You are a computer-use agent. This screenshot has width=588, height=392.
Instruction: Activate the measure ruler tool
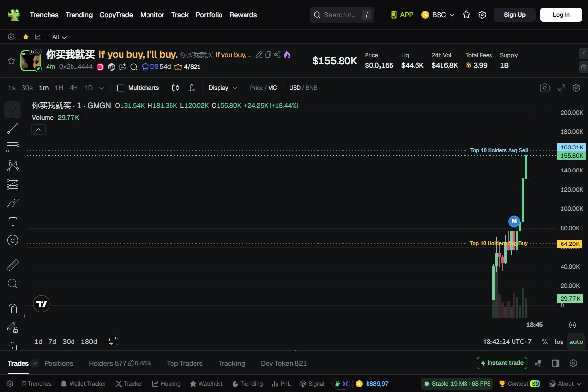13,264
